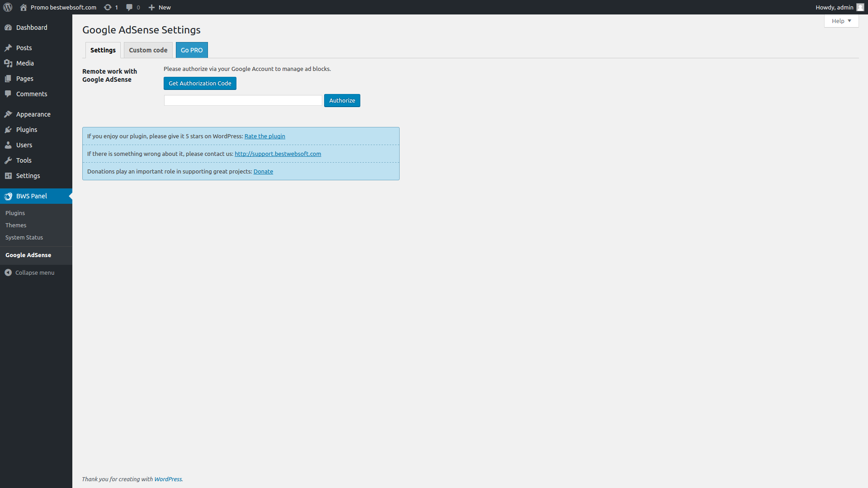Click the Authorize button
868x488 pixels.
342,100
